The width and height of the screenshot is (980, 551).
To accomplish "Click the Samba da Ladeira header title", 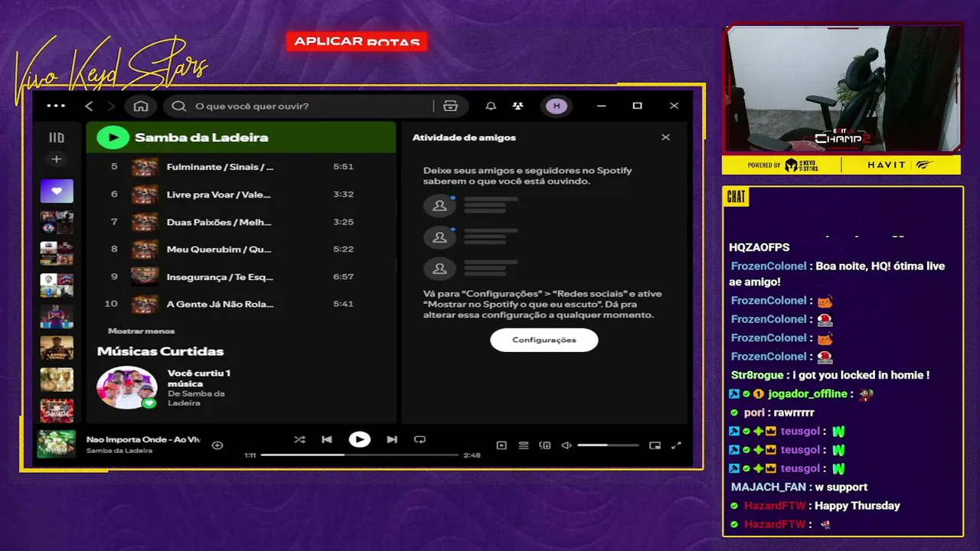I will coord(201,138).
